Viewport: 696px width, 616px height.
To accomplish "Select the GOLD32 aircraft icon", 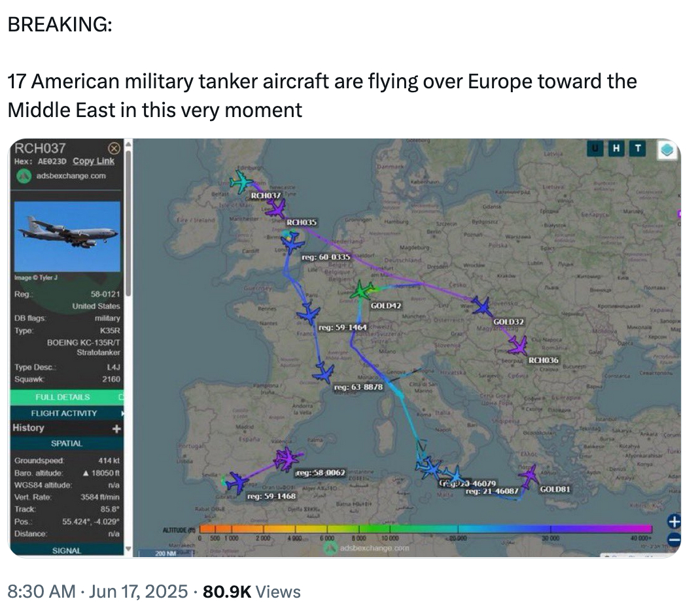I will pyautogui.click(x=482, y=305).
